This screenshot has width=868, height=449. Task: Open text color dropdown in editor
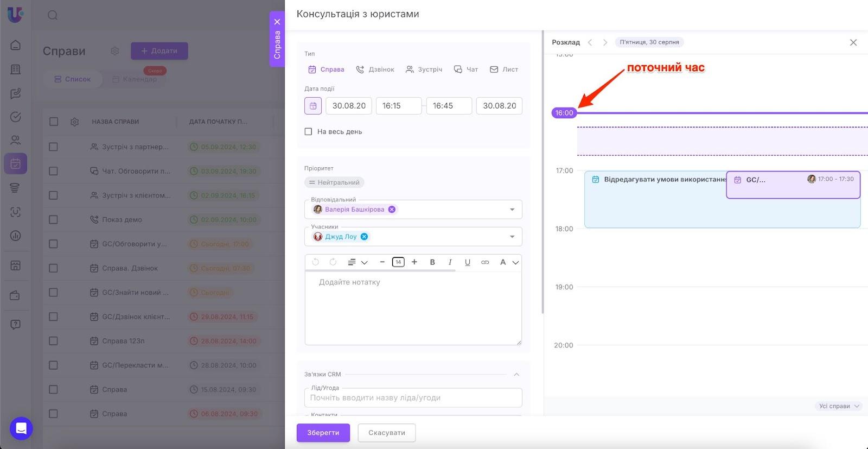pos(509,262)
